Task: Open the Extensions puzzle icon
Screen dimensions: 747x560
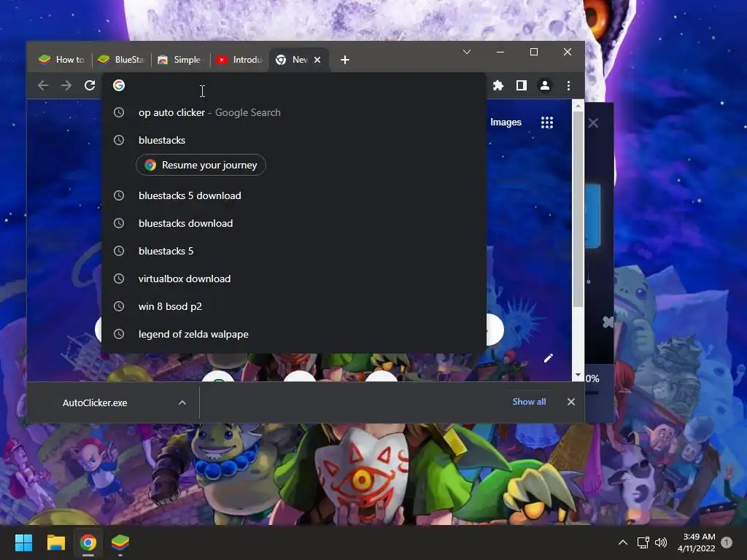Action: pyautogui.click(x=498, y=85)
